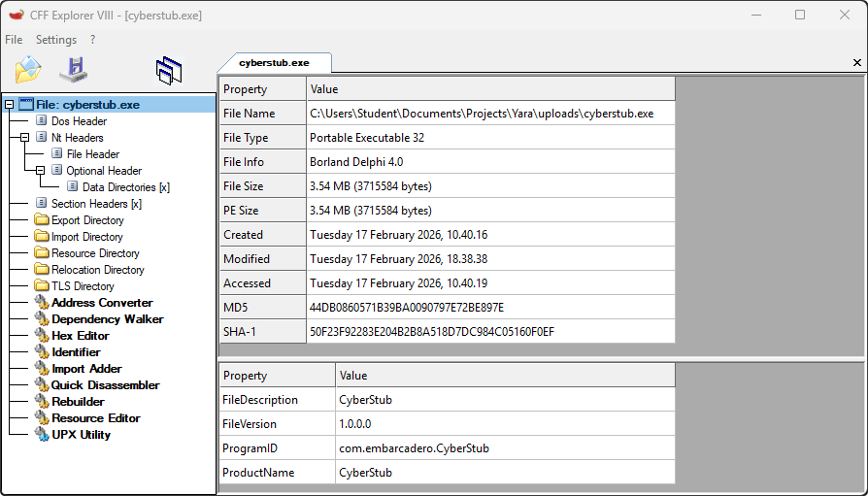Collapse the Nt Headers tree node

(x=25, y=138)
